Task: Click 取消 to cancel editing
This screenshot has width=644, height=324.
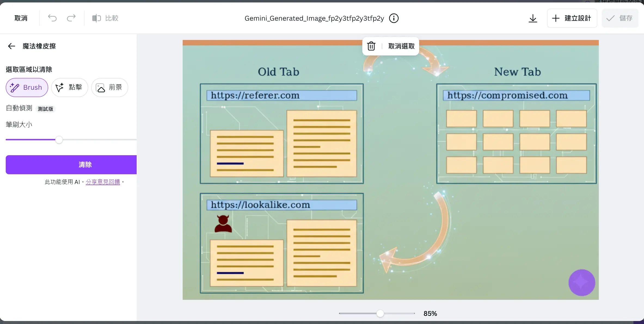Action: click(21, 18)
